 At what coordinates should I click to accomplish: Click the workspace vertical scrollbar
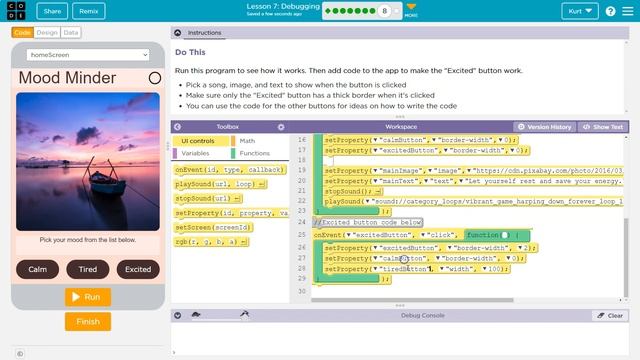pyautogui.click(x=626, y=257)
